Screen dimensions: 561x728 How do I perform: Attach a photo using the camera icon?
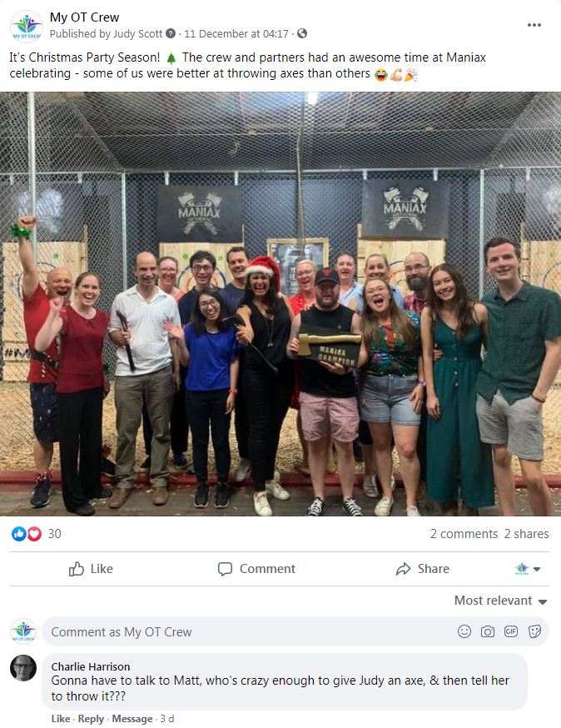(487, 631)
